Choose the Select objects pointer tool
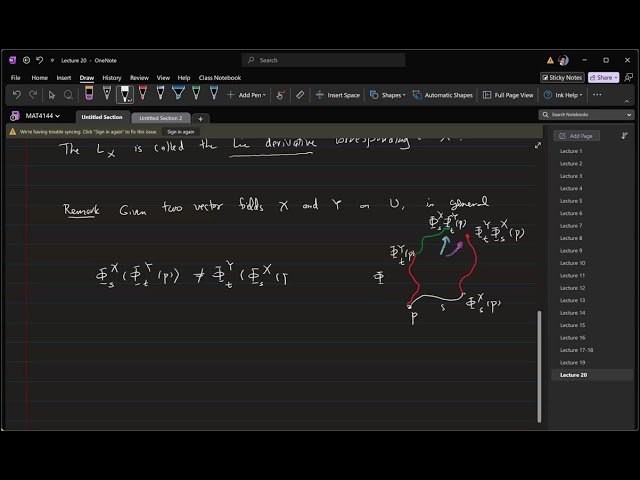The image size is (640, 480). click(51, 95)
